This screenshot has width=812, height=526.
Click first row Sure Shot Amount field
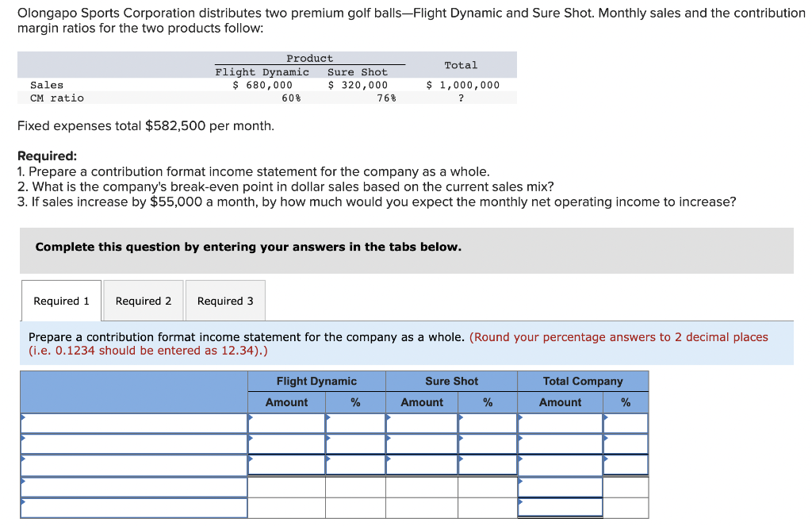point(422,424)
